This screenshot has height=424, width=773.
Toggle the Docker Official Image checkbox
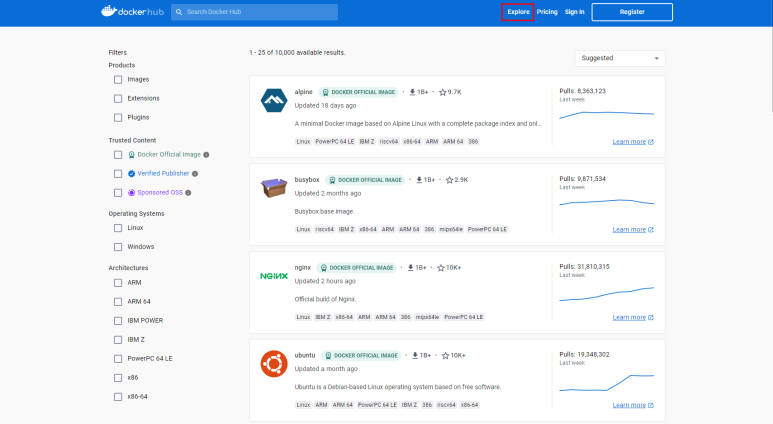118,155
